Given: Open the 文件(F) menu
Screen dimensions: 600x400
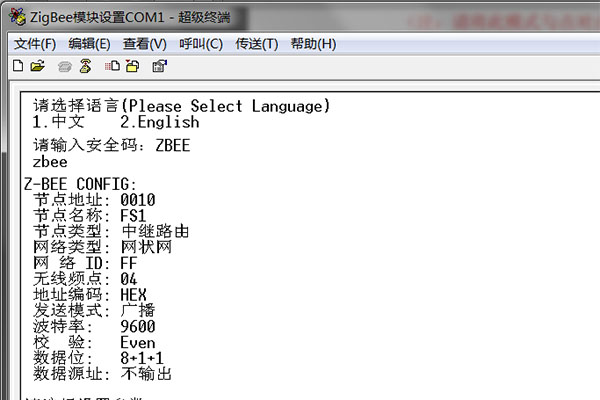Looking at the screenshot, I should coord(35,44).
